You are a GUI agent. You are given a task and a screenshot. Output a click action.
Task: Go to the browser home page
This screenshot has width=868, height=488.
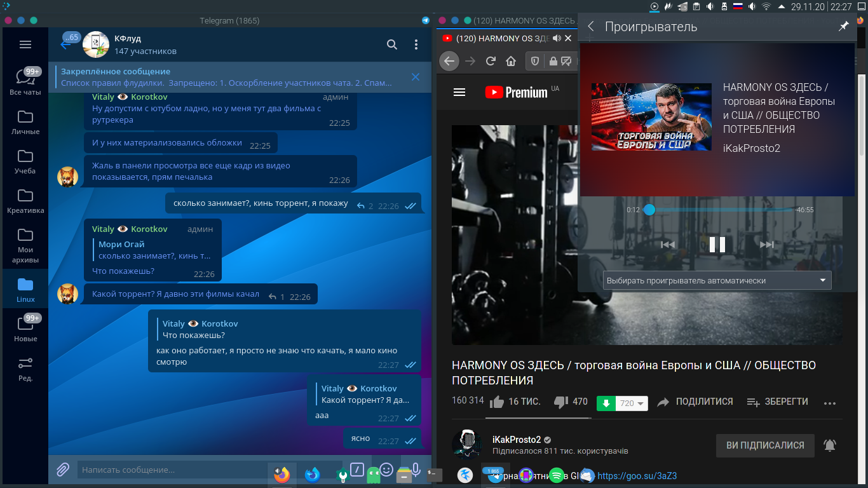[x=511, y=61]
